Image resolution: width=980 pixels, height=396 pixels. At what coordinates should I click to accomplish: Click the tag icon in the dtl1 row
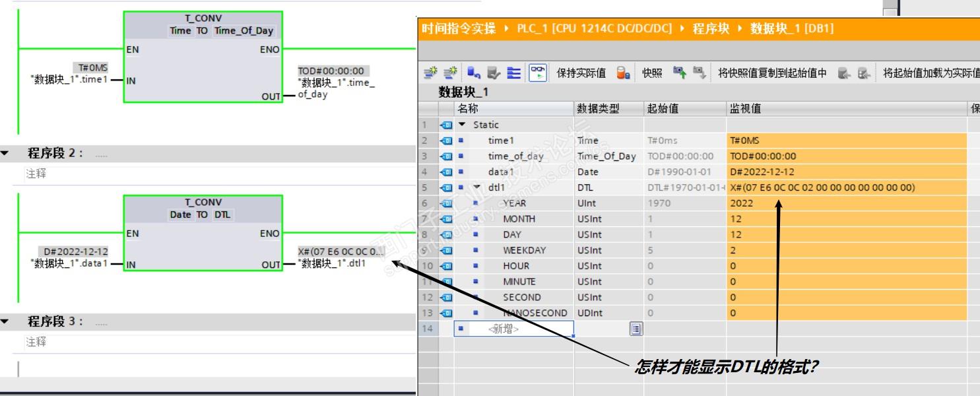pyautogui.click(x=445, y=187)
